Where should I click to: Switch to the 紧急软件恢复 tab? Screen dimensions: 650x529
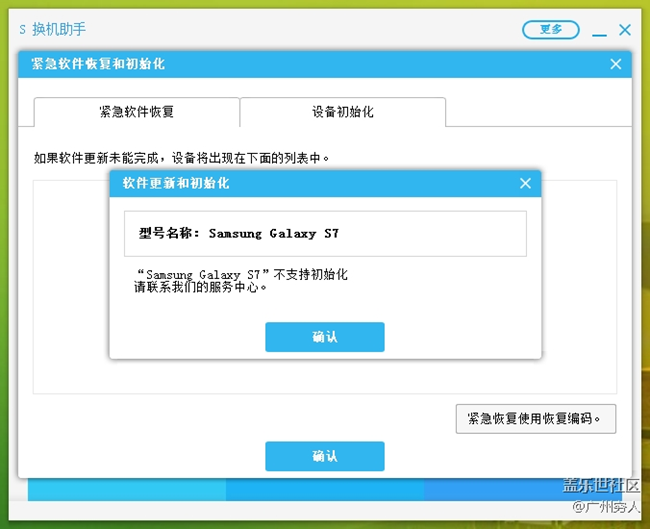tap(136, 112)
